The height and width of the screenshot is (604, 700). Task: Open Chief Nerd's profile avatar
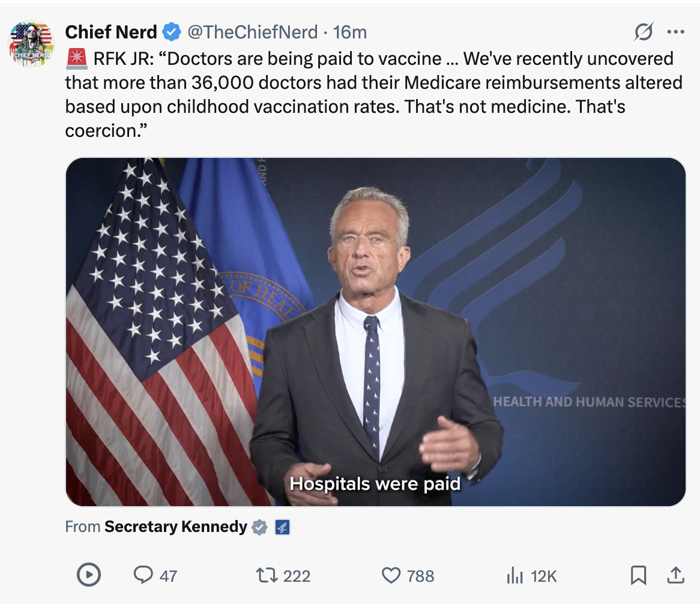point(31,43)
